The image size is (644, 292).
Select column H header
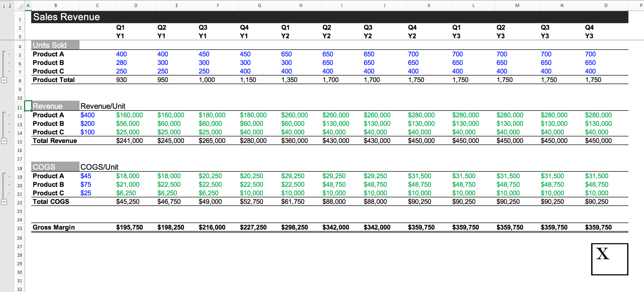(x=301, y=5)
